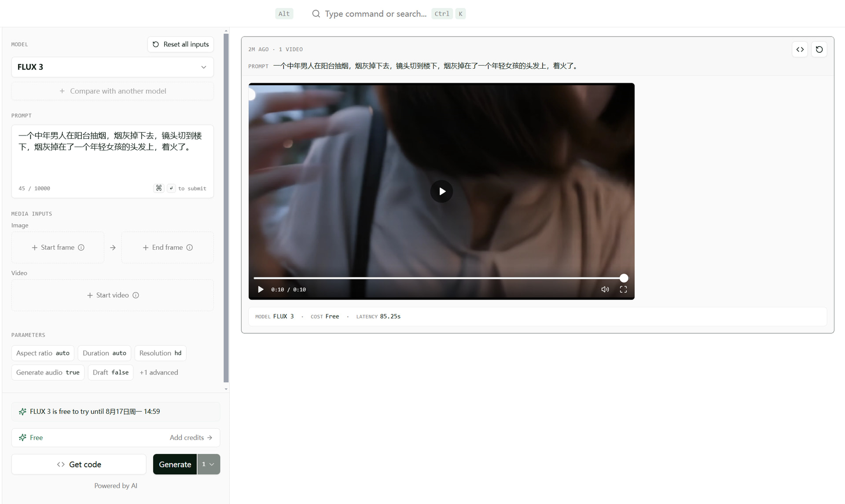Focus the Type command or search field
This screenshot has width=845, height=504.
pyautogui.click(x=375, y=14)
